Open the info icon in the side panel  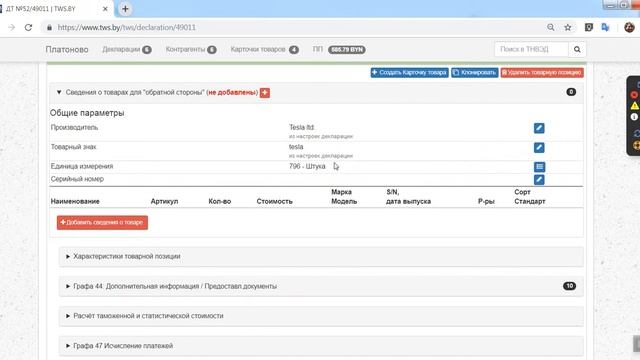(x=634, y=117)
